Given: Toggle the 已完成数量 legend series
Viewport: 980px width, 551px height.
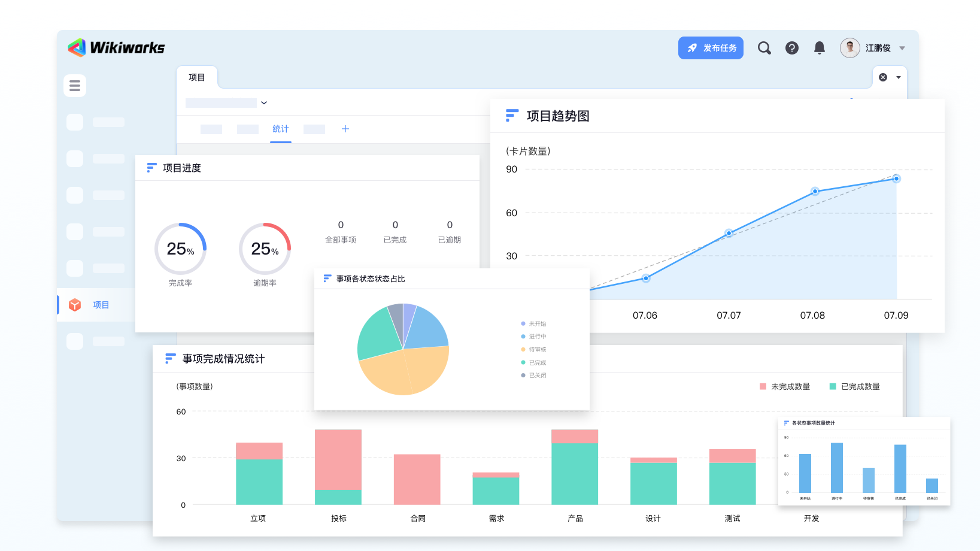Looking at the screenshot, I should click(x=854, y=387).
